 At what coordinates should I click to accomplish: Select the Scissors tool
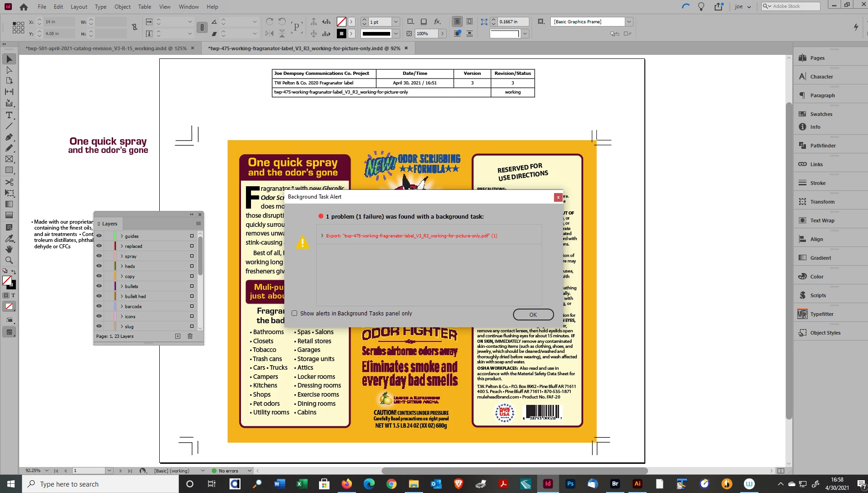pyautogui.click(x=9, y=182)
